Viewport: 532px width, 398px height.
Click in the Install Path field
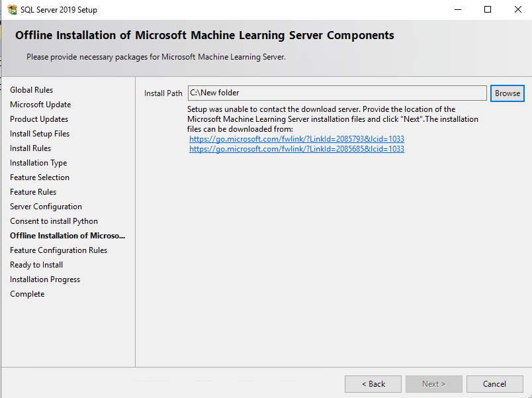(x=337, y=93)
